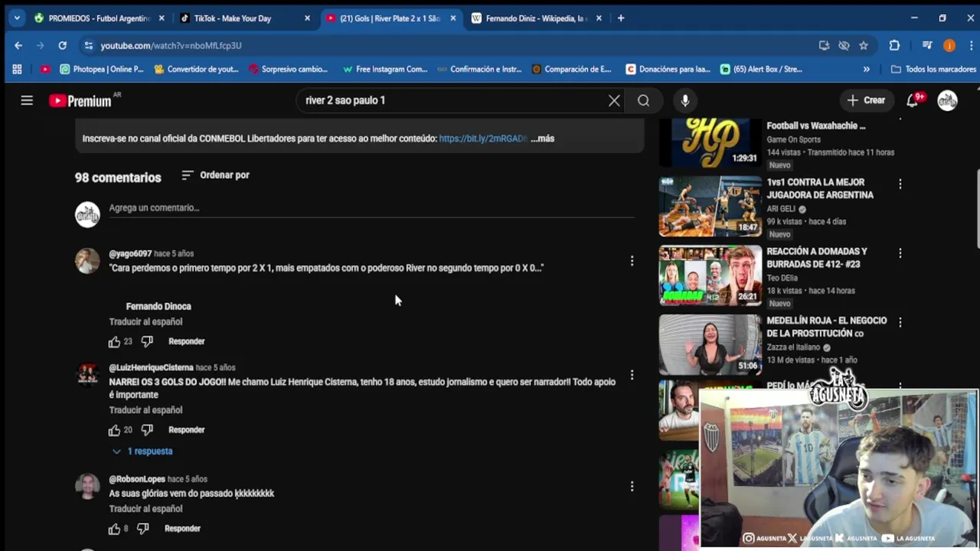Open the YouTube hamburger guide menu
This screenshot has height=551, width=980.
point(27,100)
